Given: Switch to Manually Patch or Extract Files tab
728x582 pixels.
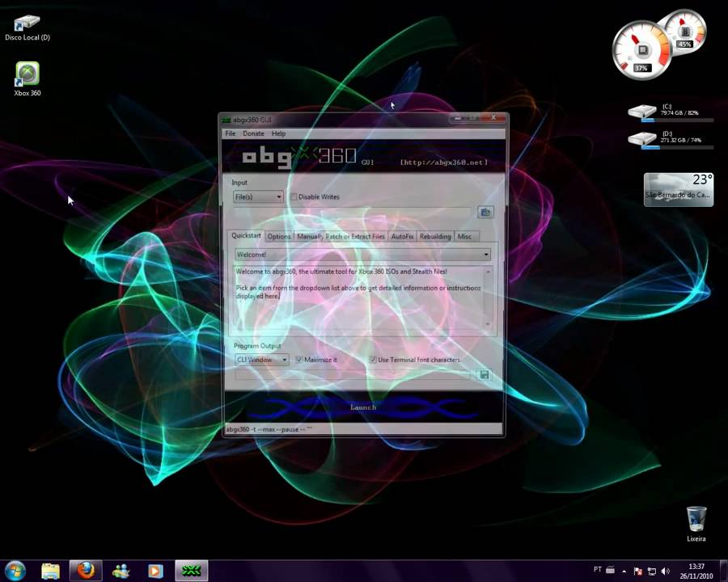Looking at the screenshot, I should 341,236.
